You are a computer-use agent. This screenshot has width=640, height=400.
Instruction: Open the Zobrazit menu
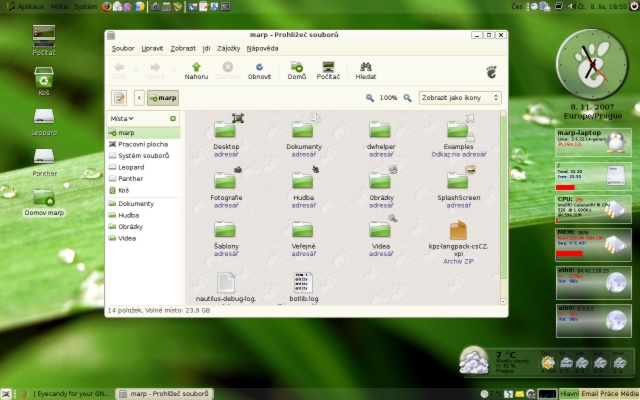(x=183, y=48)
